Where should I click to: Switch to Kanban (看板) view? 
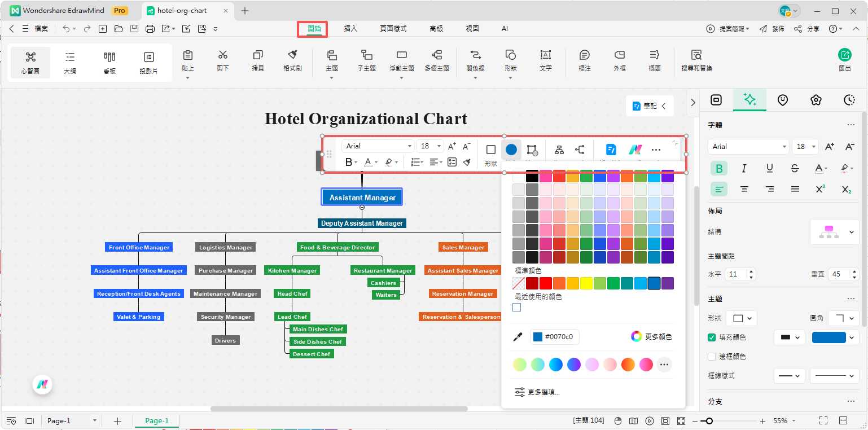[109, 62]
